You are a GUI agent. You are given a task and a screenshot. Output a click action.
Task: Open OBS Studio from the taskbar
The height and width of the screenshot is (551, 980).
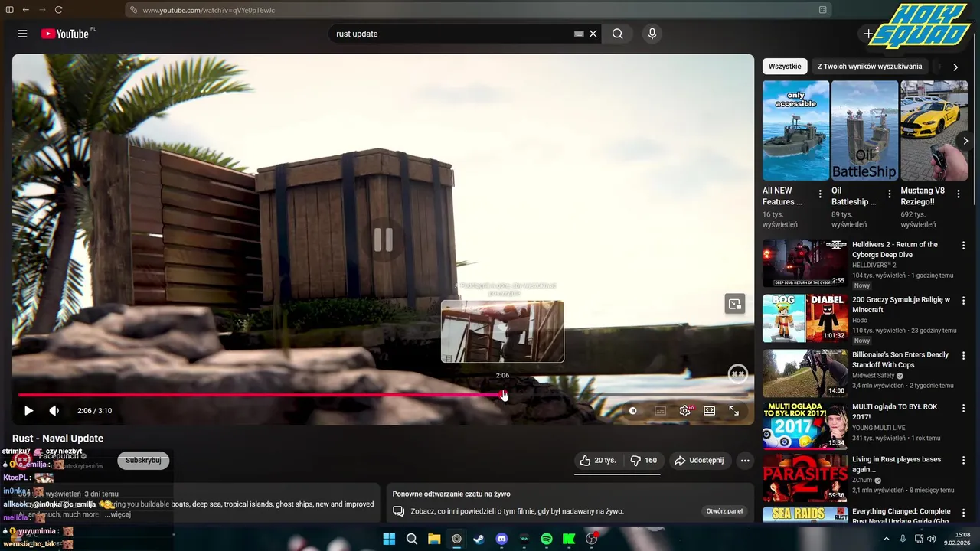(x=592, y=540)
